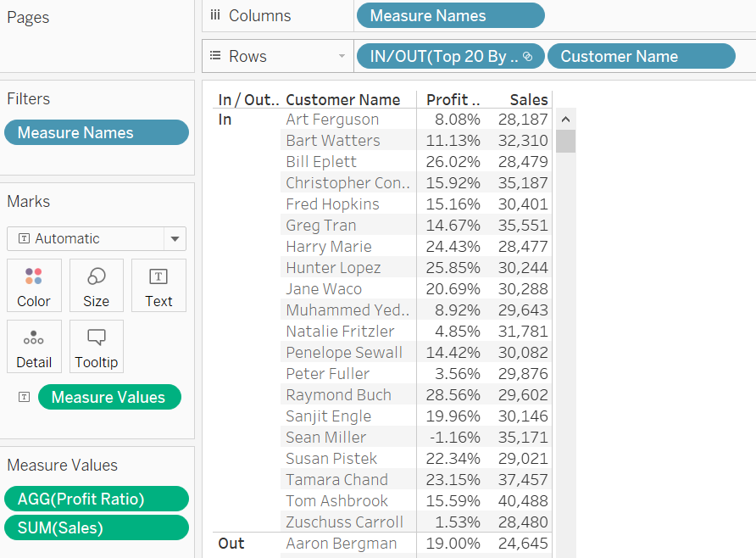Screen dimensions: 756x558
Task: Select the AGG(Profit Ratio) pill
Action: [96, 499]
